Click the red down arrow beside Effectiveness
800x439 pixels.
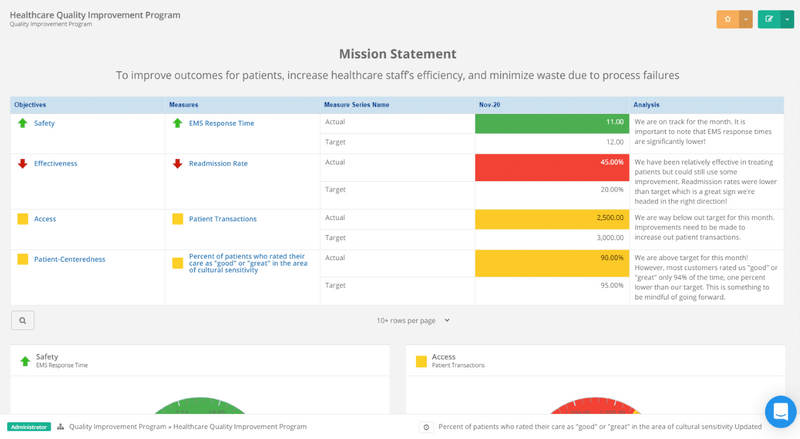[23, 163]
